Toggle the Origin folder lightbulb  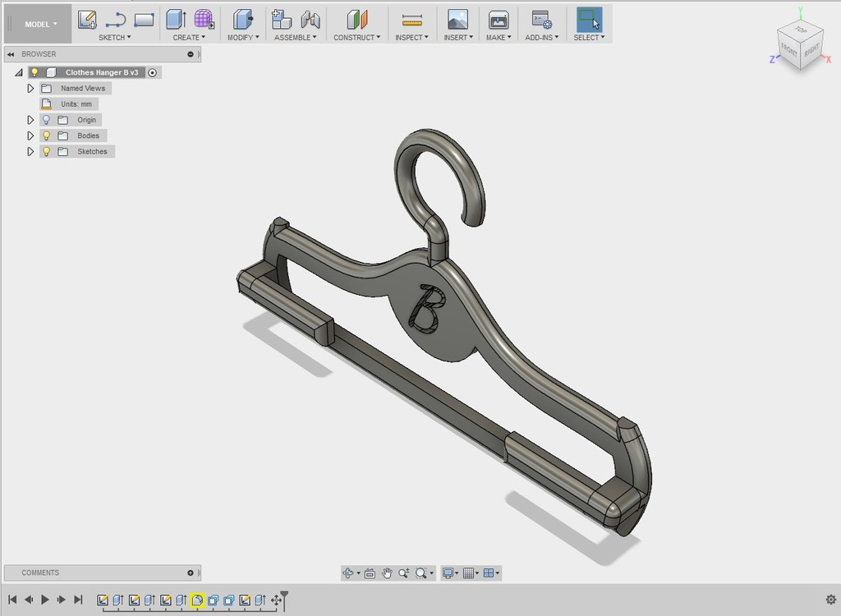point(47,120)
